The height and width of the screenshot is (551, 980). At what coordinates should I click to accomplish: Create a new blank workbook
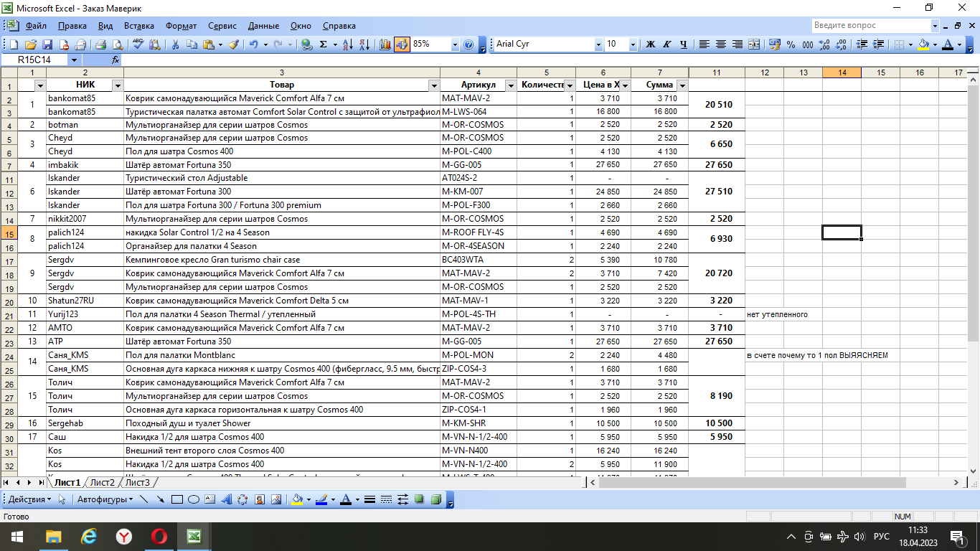14,44
